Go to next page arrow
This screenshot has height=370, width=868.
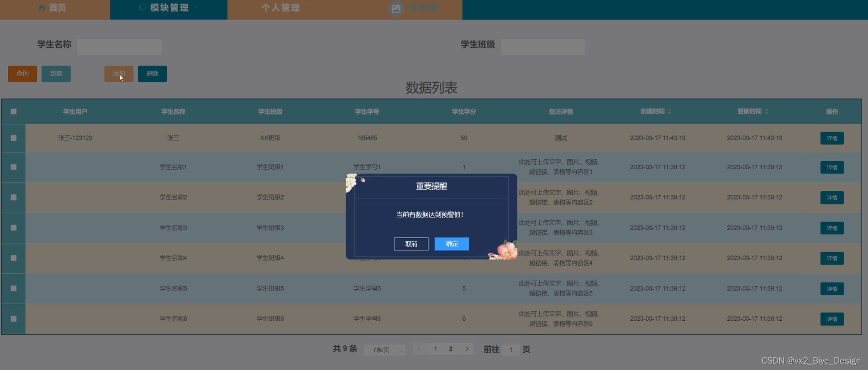click(467, 349)
